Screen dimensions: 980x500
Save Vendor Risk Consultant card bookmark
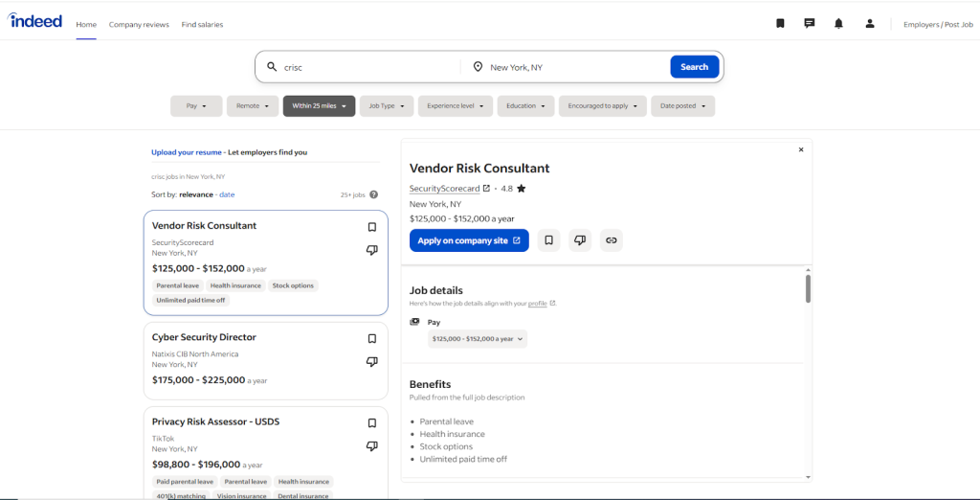tap(372, 227)
